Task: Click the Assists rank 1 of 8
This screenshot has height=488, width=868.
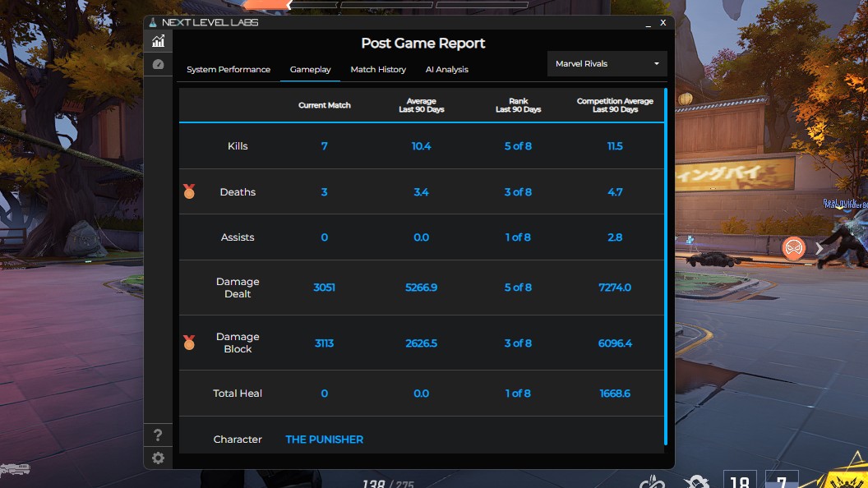Action: click(518, 237)
